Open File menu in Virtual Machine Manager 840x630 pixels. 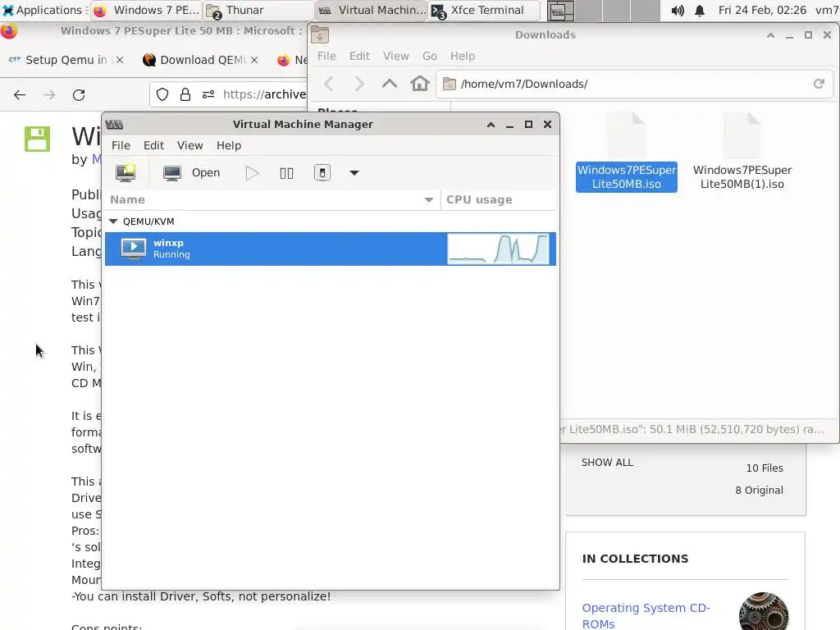point(121,145)
